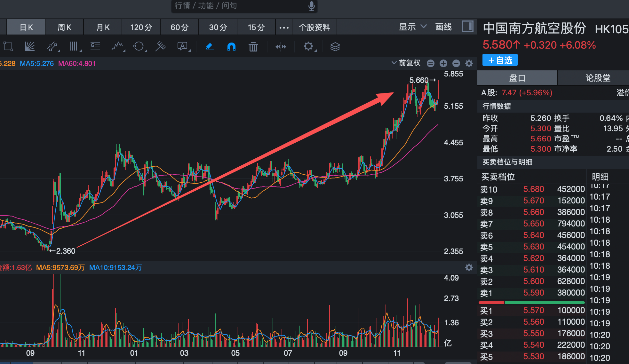Select the rectangle drawing tool
This screenshot has height=364, width=629.
(8, 47)
